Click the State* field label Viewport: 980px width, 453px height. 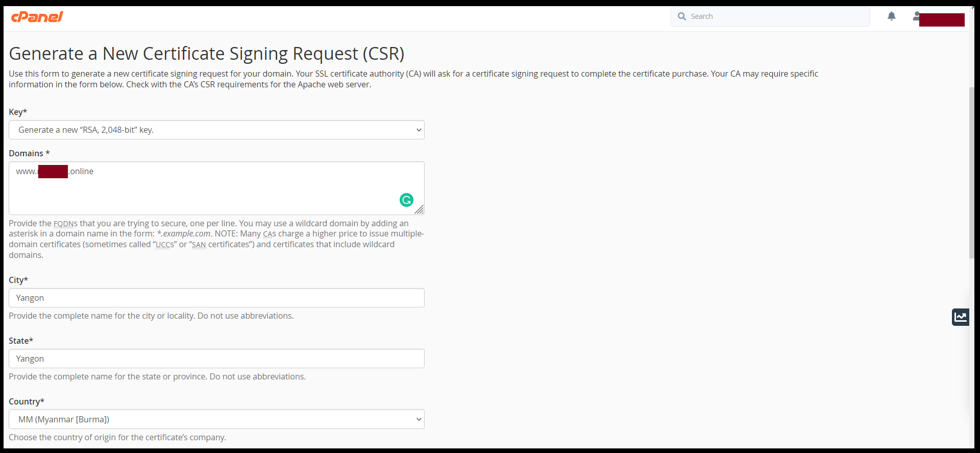click(21, 341)
